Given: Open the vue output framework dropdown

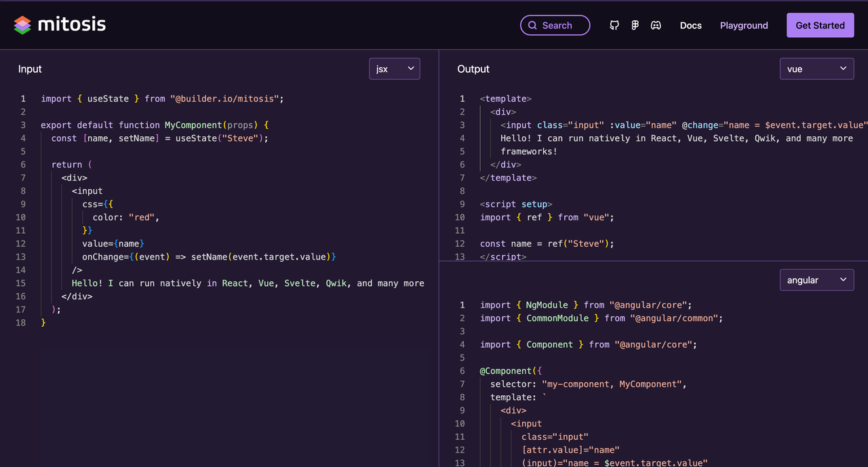Looking at the screenshot, I should 816,68.
